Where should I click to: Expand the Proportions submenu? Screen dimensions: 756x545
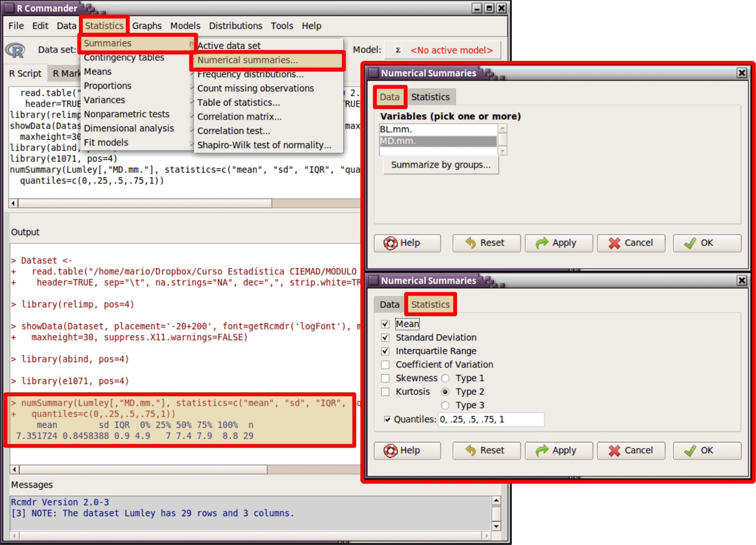(137, 86)
